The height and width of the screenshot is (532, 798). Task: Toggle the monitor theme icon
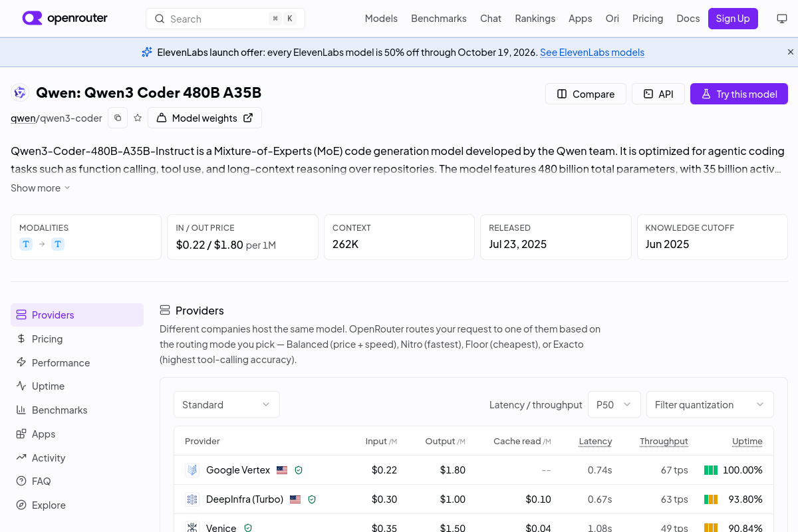point(782,19)
